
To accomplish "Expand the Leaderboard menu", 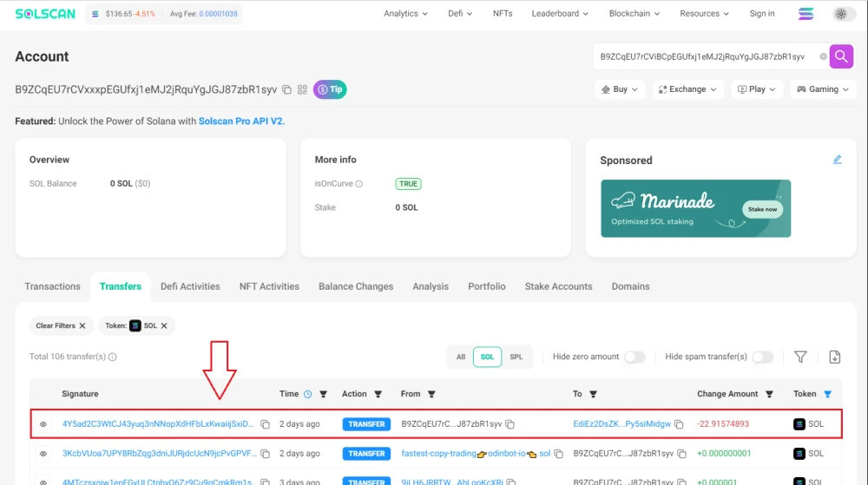I will point(560,14).
